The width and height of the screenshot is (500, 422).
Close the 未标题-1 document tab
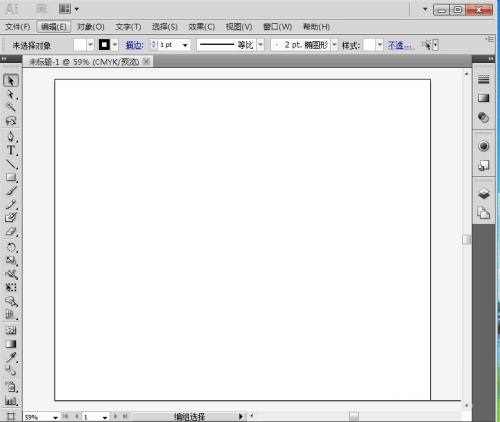click(x=146, y=61)
